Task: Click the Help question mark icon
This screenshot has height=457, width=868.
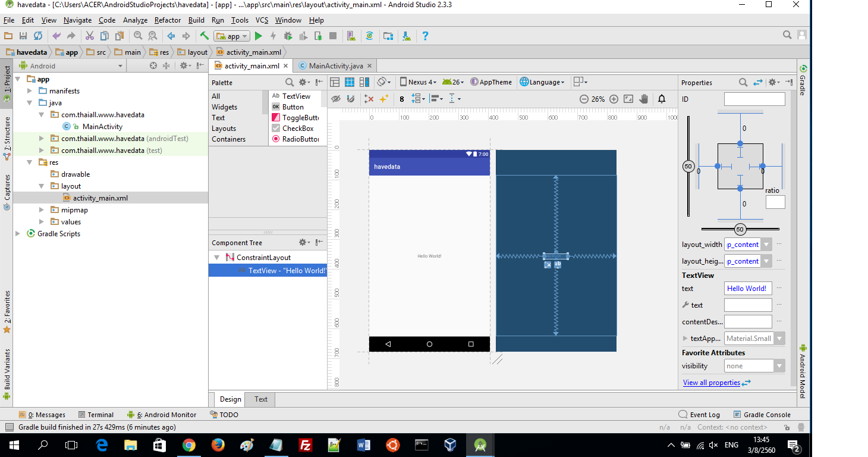Action: (x=425, y=36)
